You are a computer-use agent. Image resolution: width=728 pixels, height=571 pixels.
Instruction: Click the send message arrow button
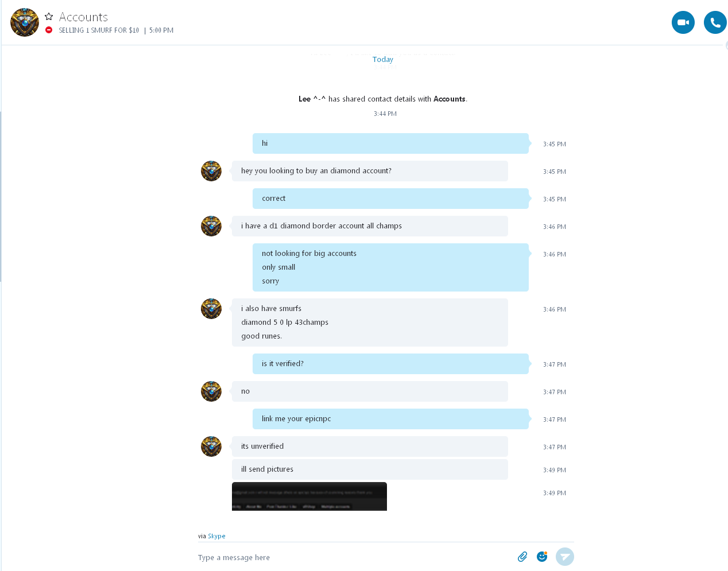565,557
